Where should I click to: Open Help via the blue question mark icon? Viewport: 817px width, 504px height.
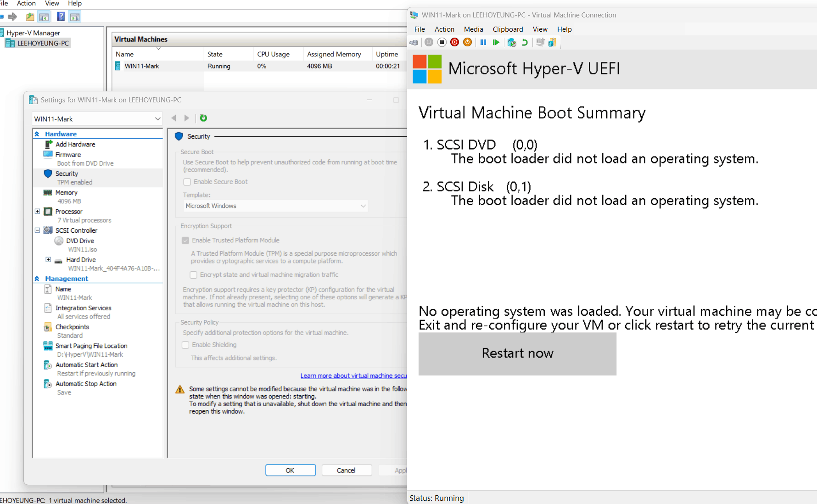61,17
